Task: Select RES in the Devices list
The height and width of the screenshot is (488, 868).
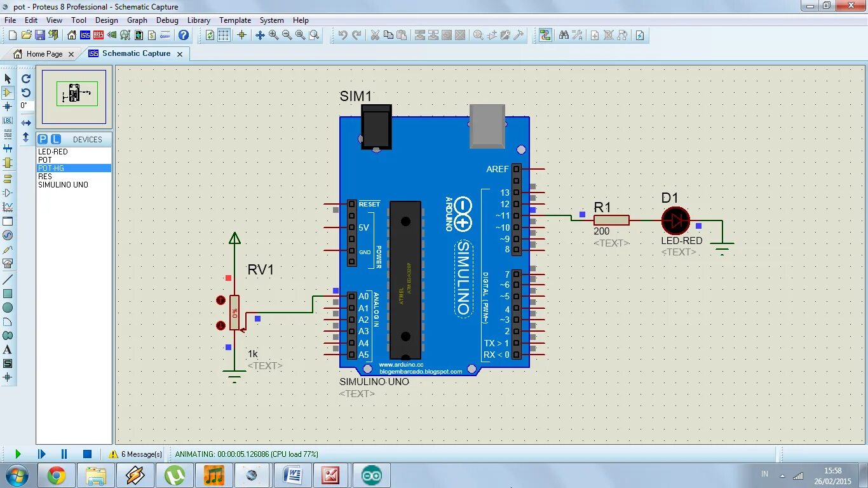Action: (44, 176)
